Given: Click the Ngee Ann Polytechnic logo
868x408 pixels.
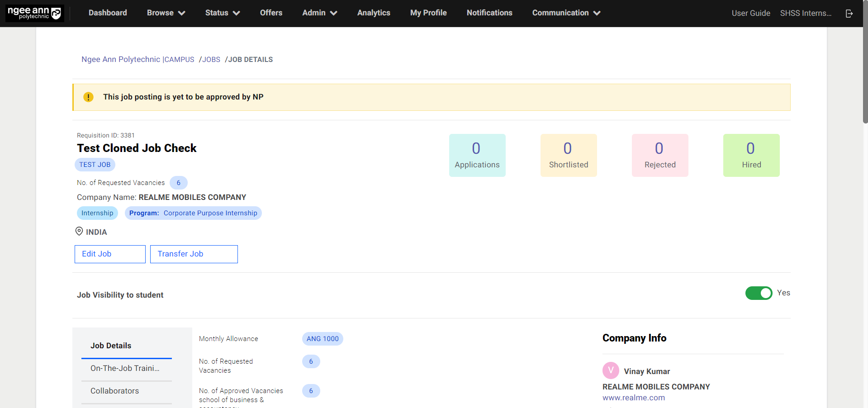Looking at the screenshot, I should pos(34,13).
